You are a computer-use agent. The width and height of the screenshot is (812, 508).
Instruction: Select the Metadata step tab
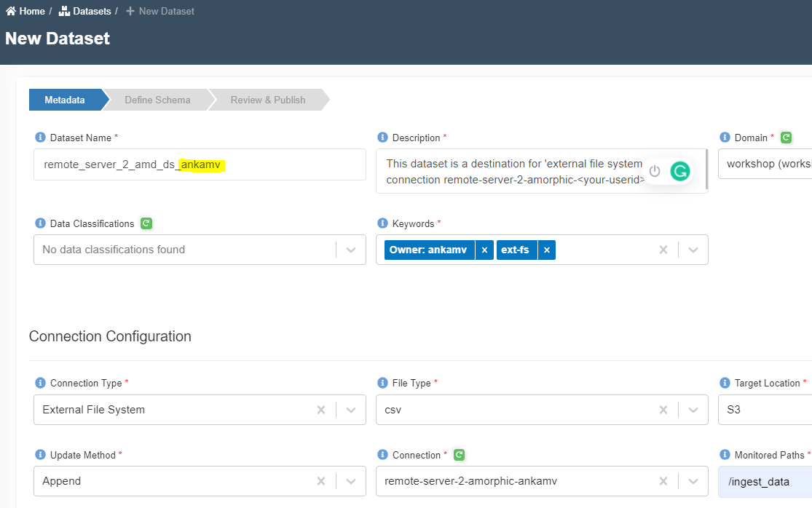point(65,100)
